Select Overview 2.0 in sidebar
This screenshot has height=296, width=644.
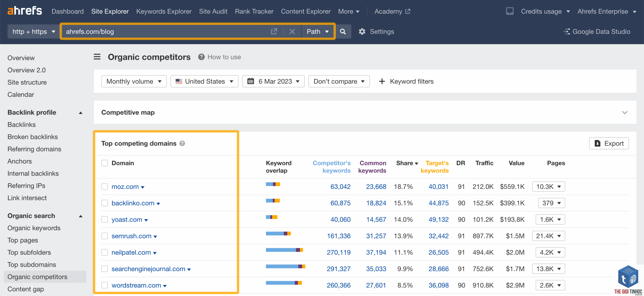coord(26,70)
